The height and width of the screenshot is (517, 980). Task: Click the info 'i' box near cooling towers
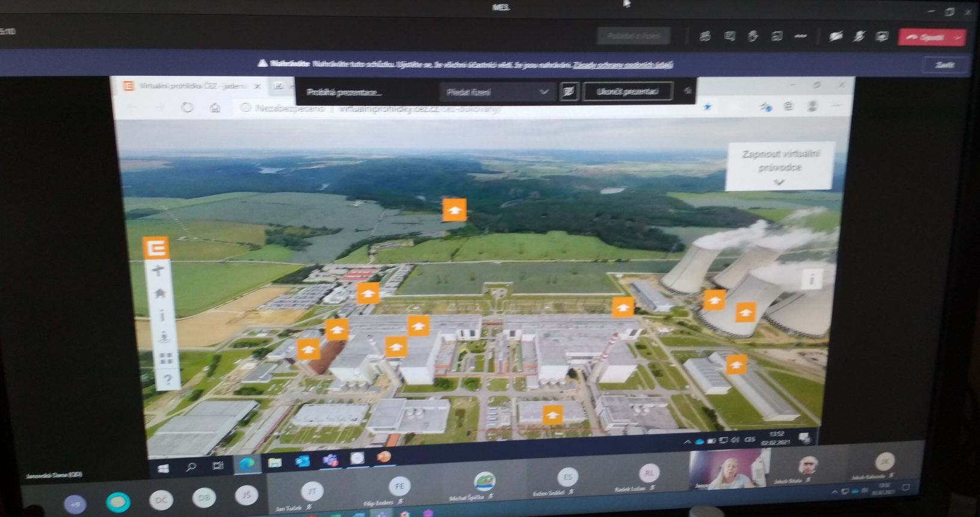pos(812,280)
